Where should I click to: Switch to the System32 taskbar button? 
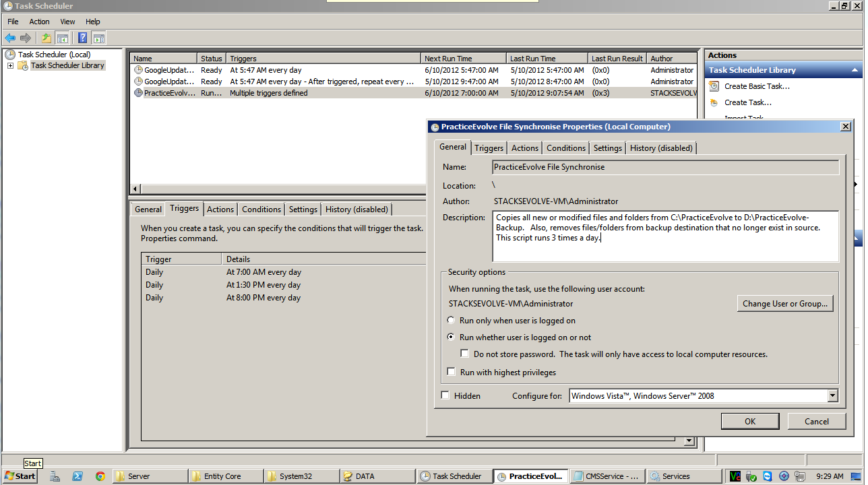pyautogui.click(x=303, y=476)
